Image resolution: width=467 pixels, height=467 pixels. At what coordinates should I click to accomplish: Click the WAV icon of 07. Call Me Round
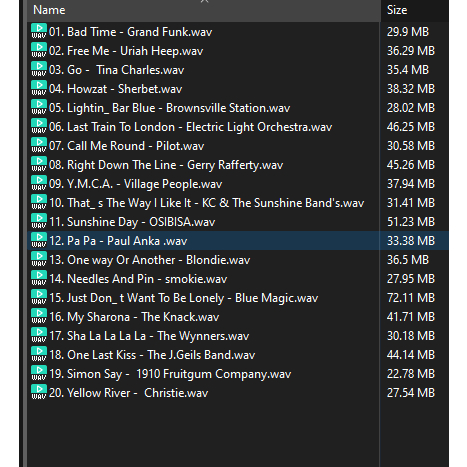pos(39,145)
